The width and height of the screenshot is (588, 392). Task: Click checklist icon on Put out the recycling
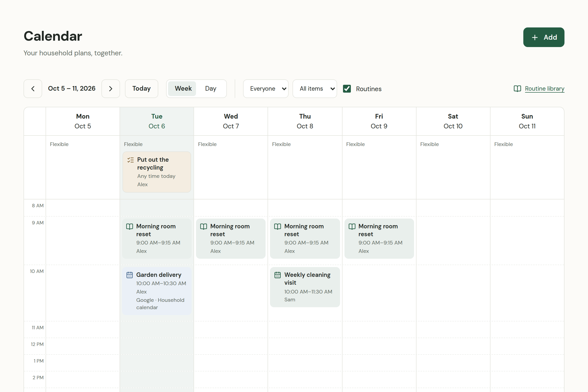click(131, 160)
